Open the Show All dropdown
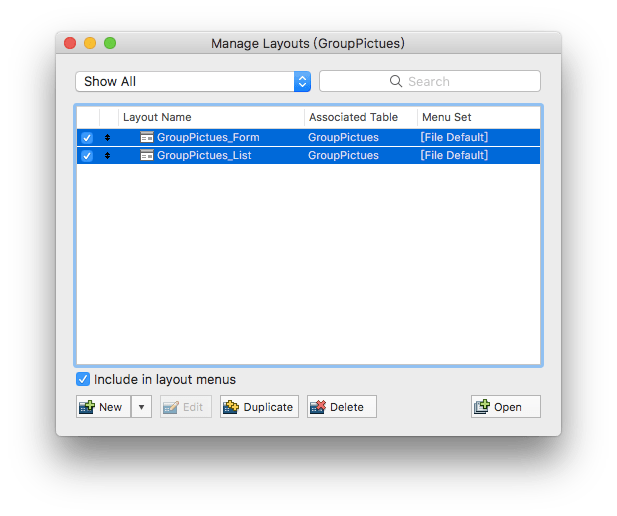Viewport: 617px width, 516px height. [x=192, y=82]
